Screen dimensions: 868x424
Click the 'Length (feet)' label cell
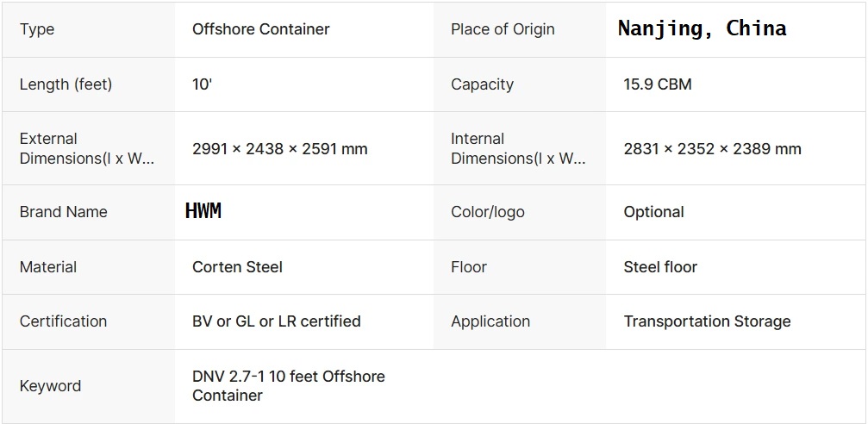click(66, 84)
